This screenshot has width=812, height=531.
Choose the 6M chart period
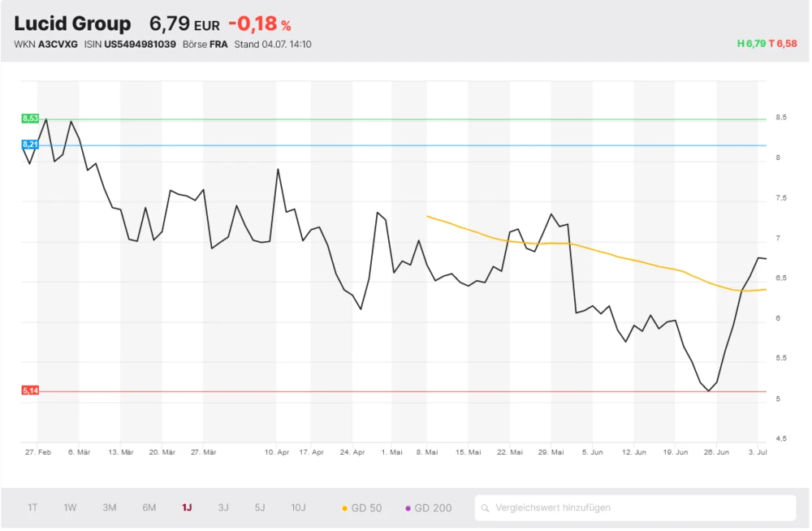[149, 508]
